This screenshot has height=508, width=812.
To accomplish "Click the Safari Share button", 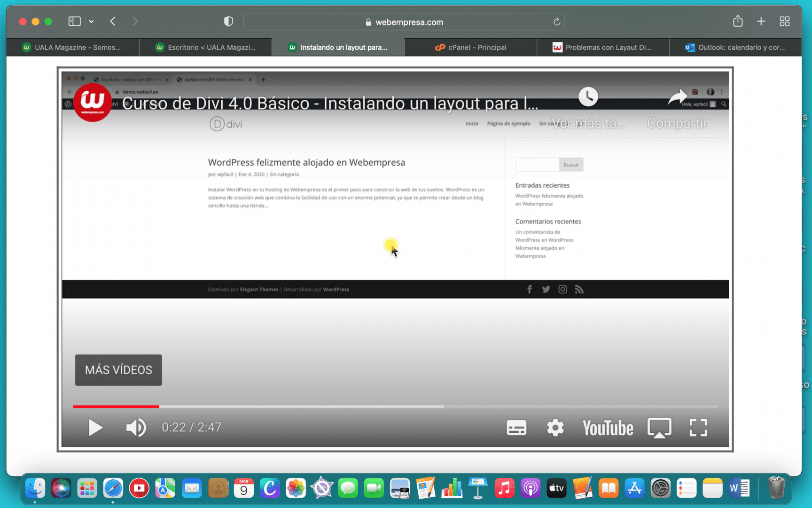I will point(738,21).
